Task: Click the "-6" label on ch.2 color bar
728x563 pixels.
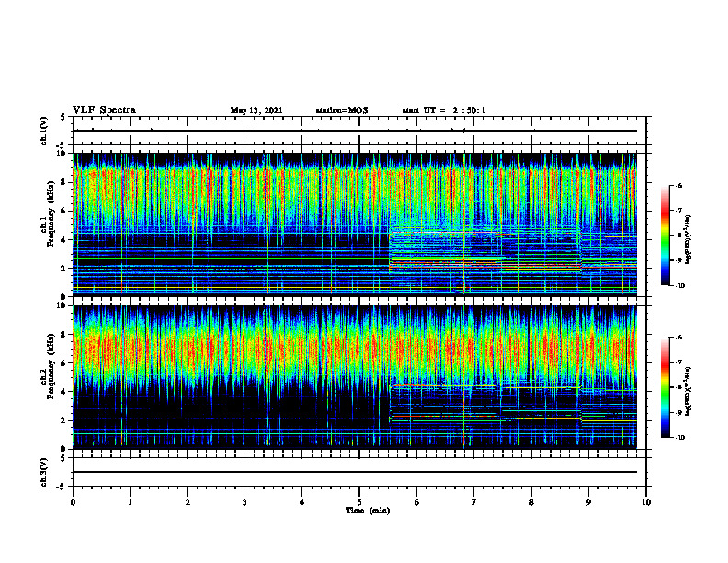Action: click(x=678, y=338)
